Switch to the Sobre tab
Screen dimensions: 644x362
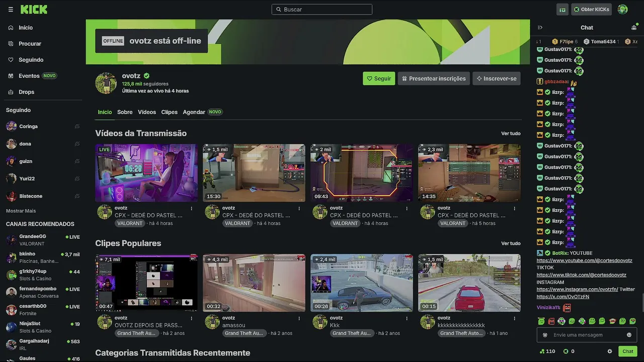coord(125,112)
